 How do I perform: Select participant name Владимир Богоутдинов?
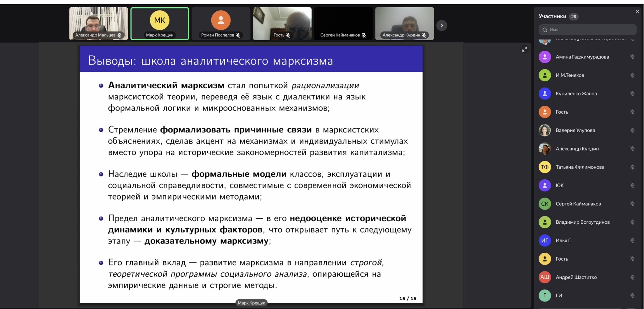tap(583, 222)
